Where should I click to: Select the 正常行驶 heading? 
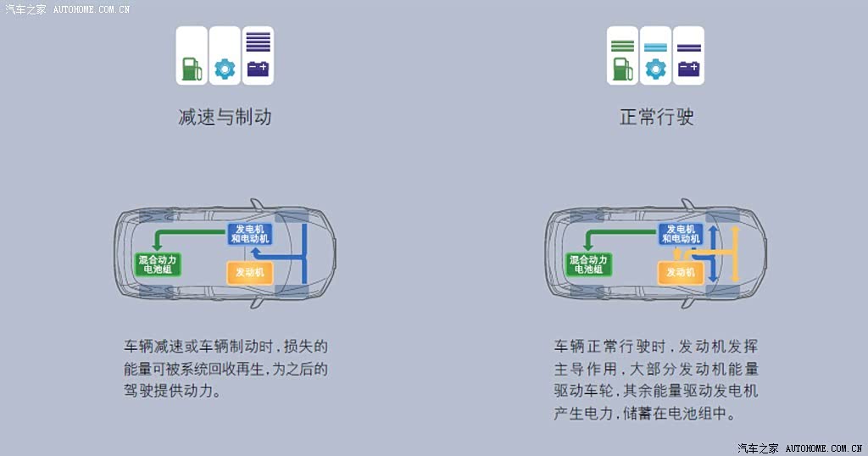657,117
